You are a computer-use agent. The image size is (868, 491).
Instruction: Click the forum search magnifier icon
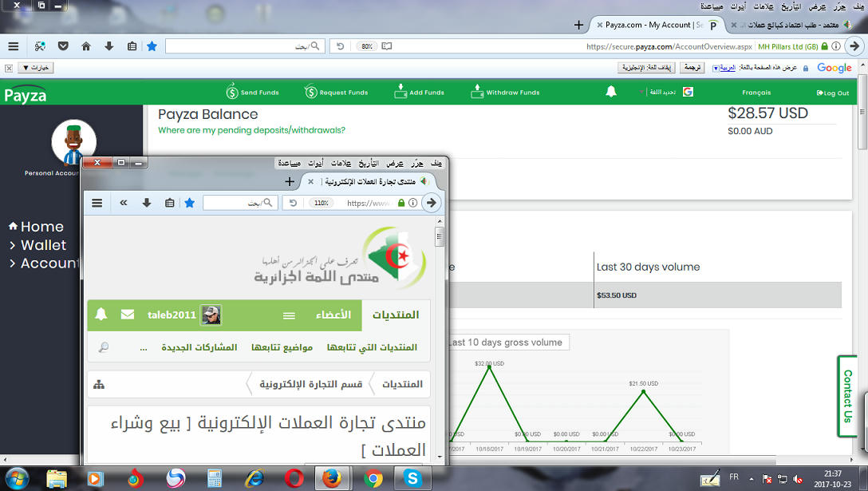[103, 347]
